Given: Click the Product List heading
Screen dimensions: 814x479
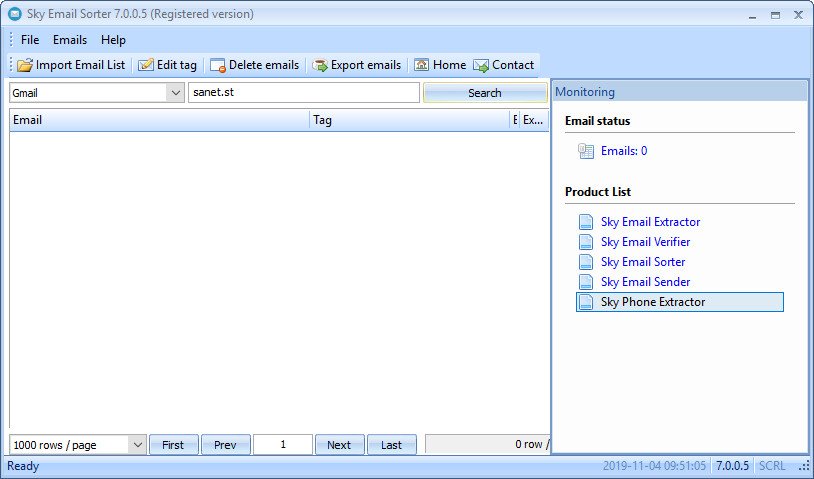Looking at the screenshot, I should [x=598, y=192].
